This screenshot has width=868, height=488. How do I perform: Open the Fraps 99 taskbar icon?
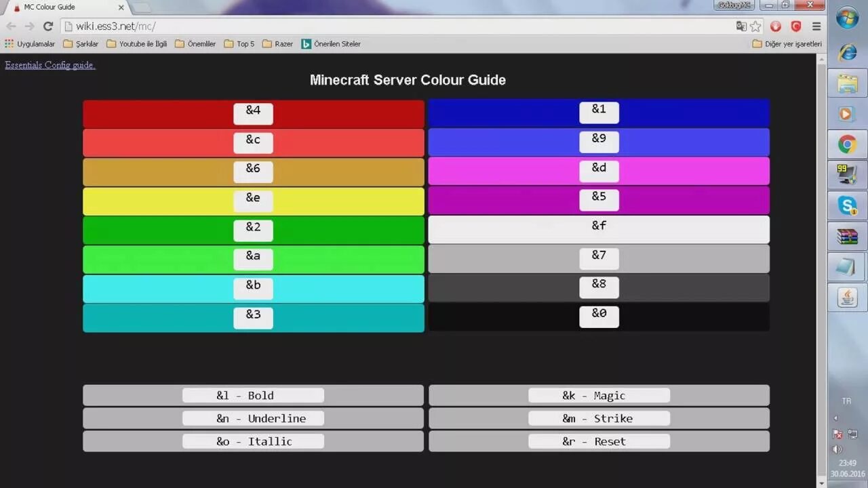848,175
